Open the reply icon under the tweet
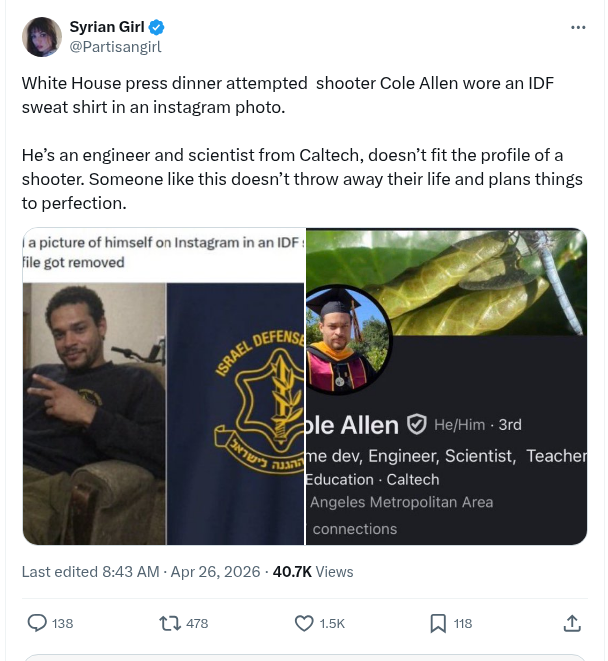The width and height of the screenshot is (608, 661). [37, 623]
